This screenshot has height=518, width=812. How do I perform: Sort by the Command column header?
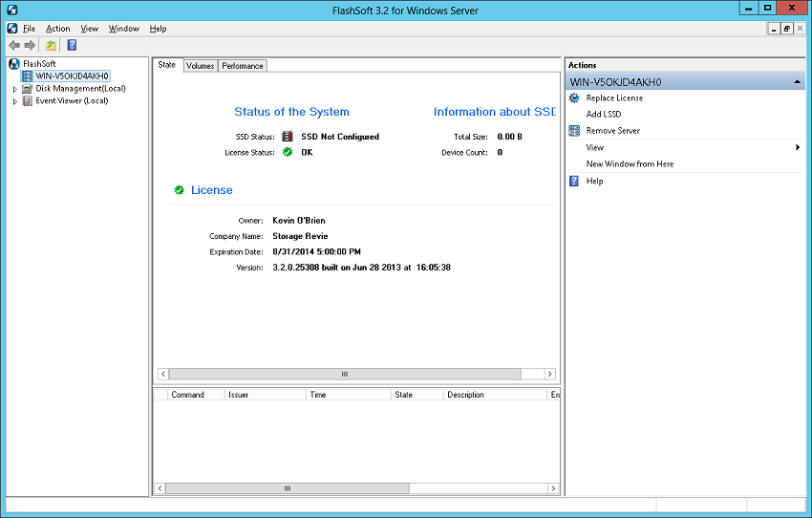click(x=196, y=395)
